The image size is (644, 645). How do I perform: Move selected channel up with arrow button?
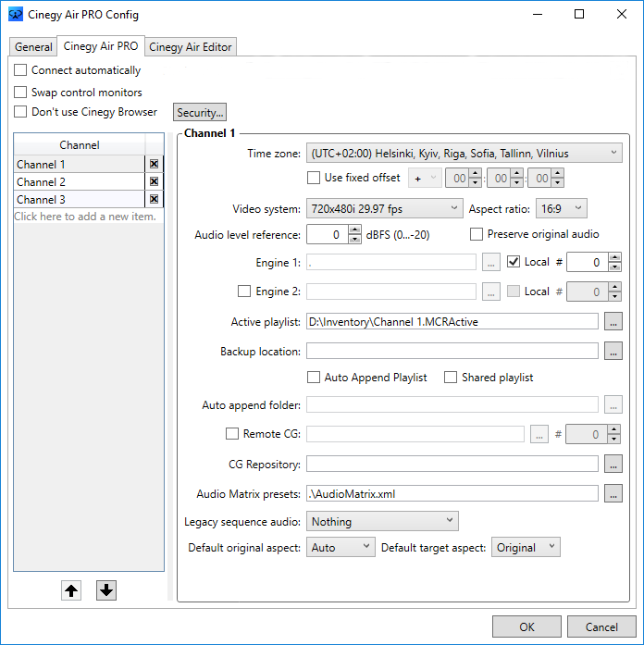pyautogui.click(x=71, y=590)
